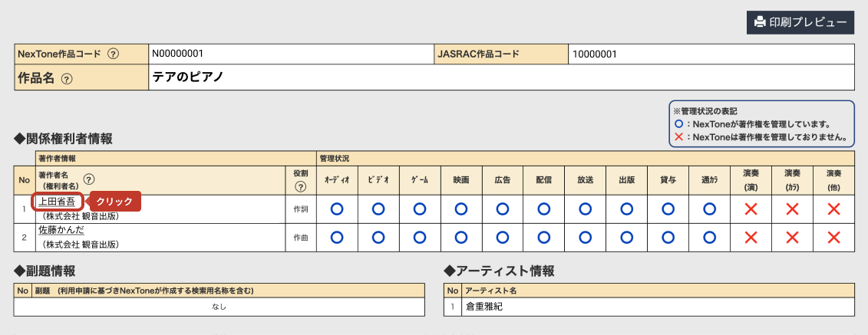Click the 管理状況の表記 legend box
Image resolution: width=868 pixels, height=335 pixels.
click(761, 124)
